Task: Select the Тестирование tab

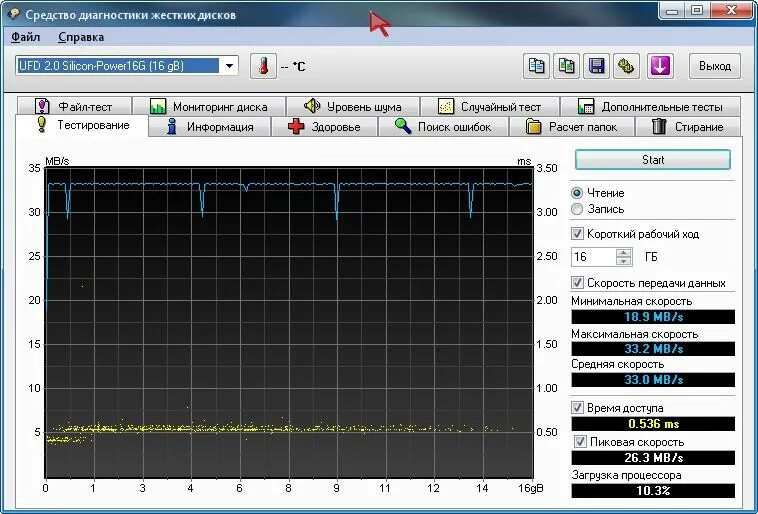Action: click(82, 125)
